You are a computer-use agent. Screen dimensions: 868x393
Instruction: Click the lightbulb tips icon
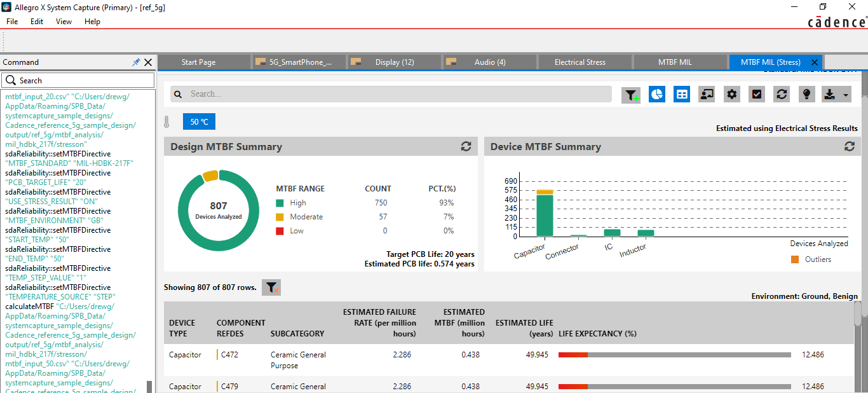(x=806, y=94)
